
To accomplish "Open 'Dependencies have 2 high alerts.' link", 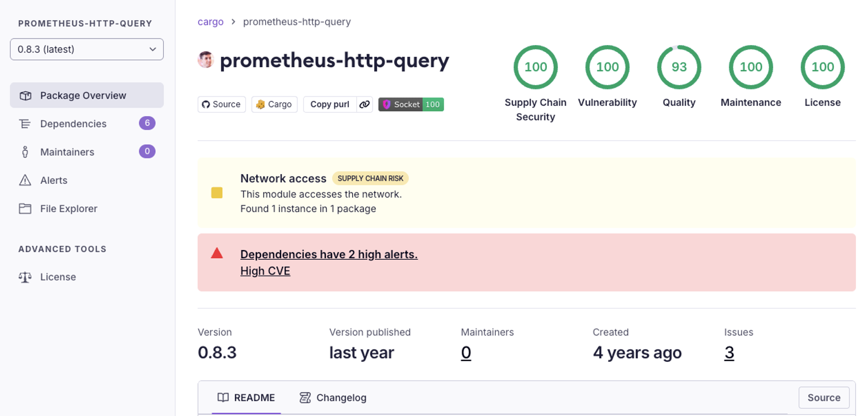I will click(329, 254).
